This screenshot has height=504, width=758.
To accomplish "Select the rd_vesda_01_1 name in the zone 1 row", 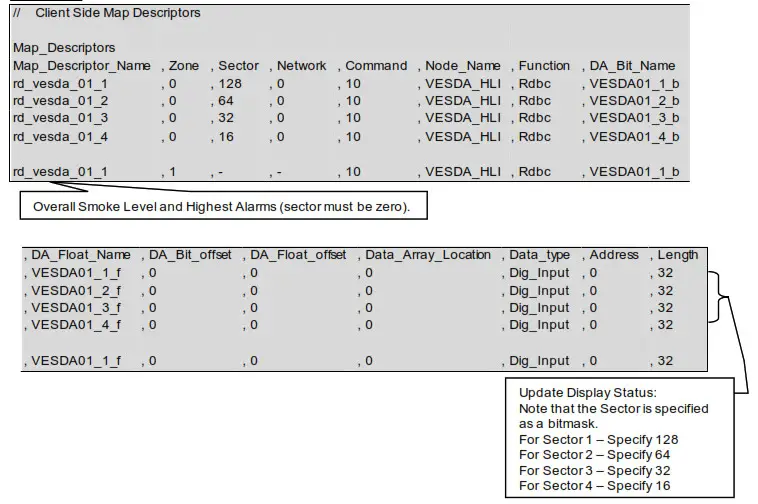I will tap(60, 172).
